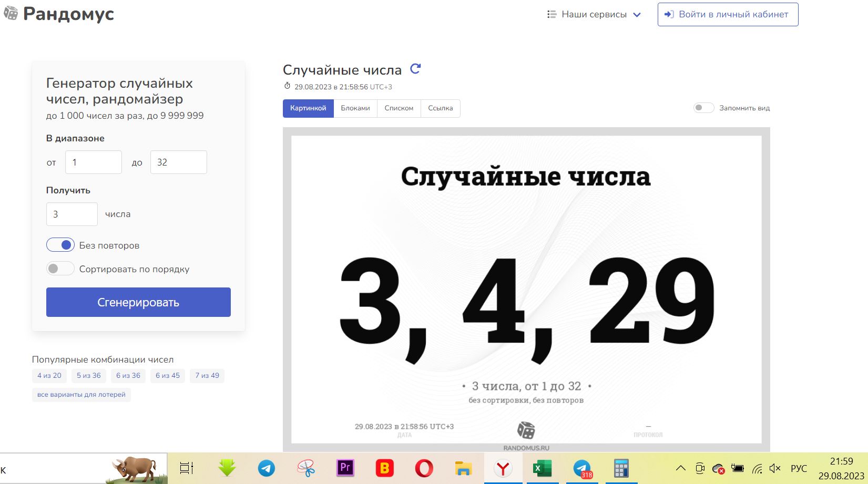Select the 6 из 45 combination link

(168, 375)
